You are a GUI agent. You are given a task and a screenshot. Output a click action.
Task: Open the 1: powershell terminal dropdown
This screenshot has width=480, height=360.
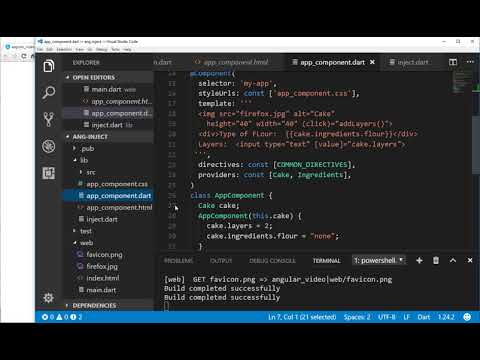(x=379, y=260)
